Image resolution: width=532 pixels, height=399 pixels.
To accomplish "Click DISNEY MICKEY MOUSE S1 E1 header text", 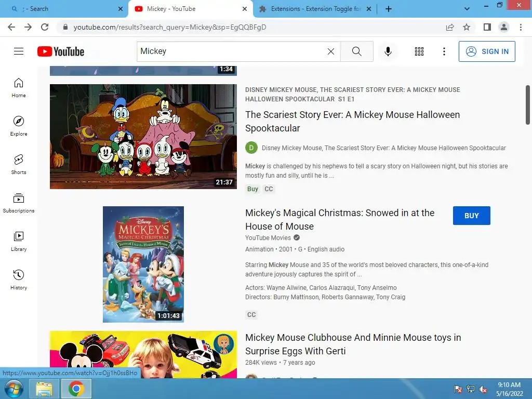I will [353, 95].
